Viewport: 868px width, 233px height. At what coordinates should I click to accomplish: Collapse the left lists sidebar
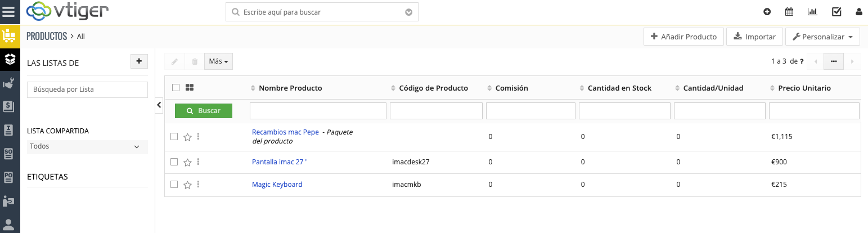pos(159,105)
